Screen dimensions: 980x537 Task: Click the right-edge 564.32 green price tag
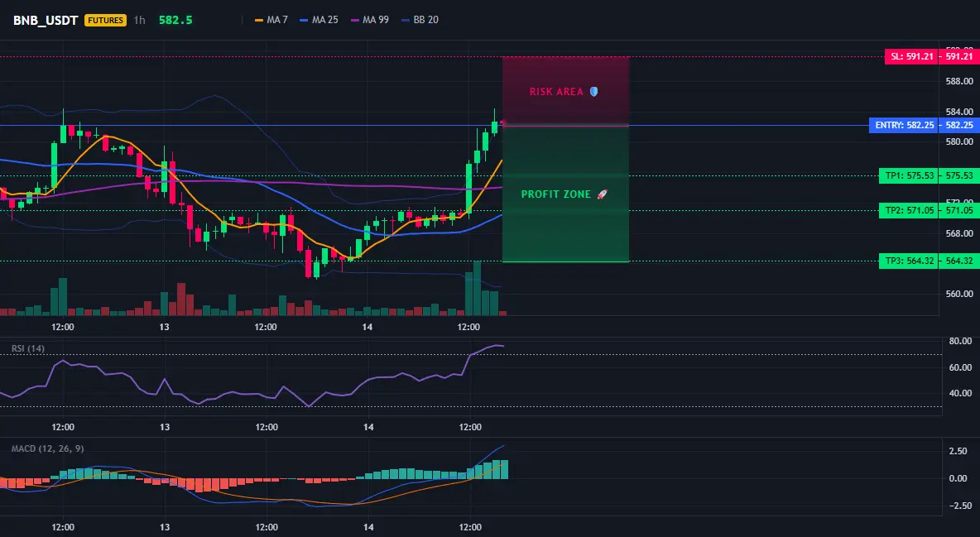click(958, 261)
